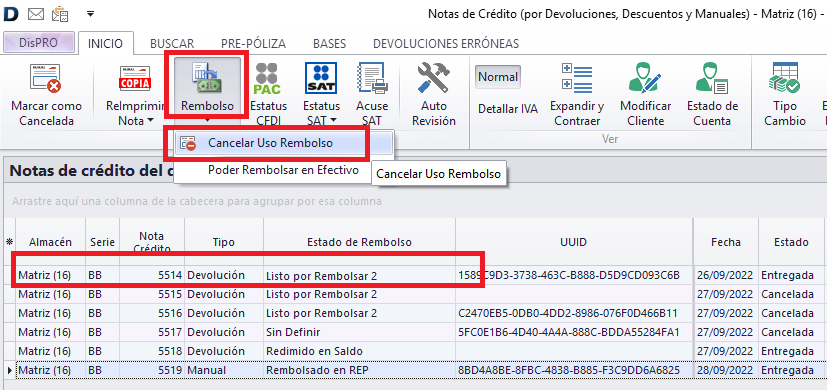This screenshot has width=827, height=390.
Task: Open the DisPRO application tab
Action: 38,43
